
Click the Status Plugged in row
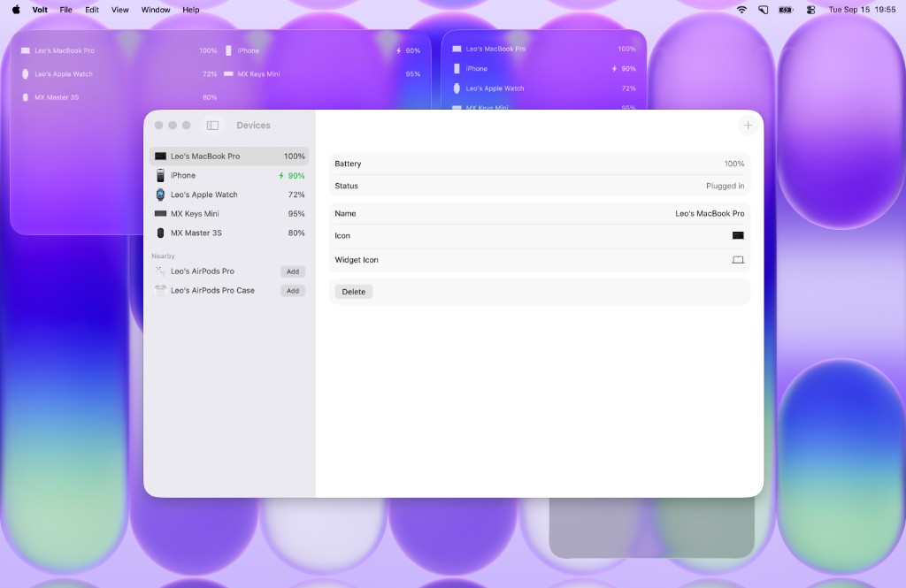pos(540,186)
